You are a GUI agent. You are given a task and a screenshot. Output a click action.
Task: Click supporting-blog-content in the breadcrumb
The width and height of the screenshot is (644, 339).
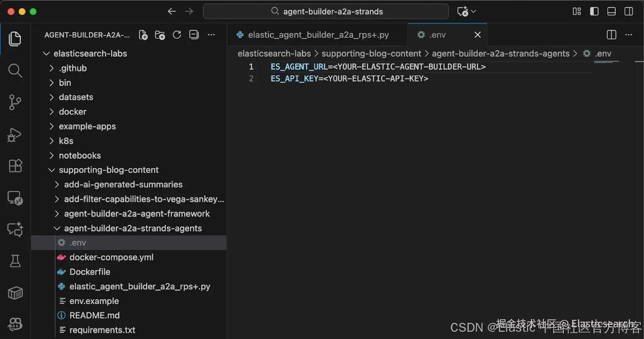coord(371,53)
